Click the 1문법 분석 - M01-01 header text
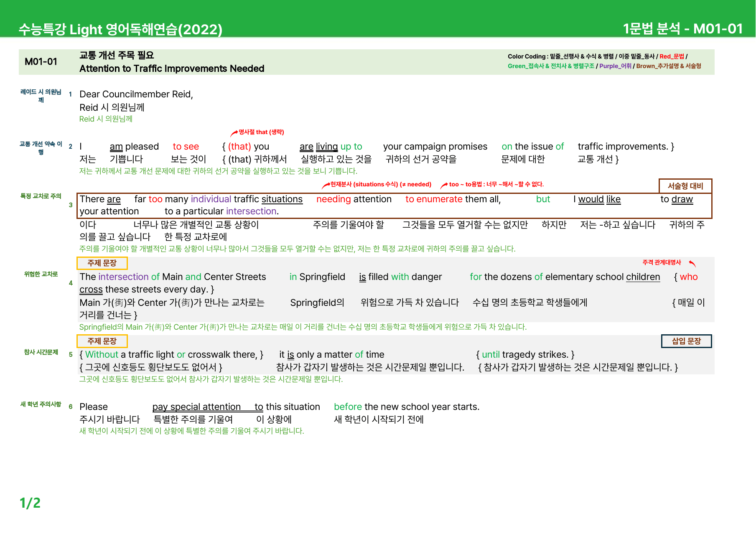 tap(683, 28)
